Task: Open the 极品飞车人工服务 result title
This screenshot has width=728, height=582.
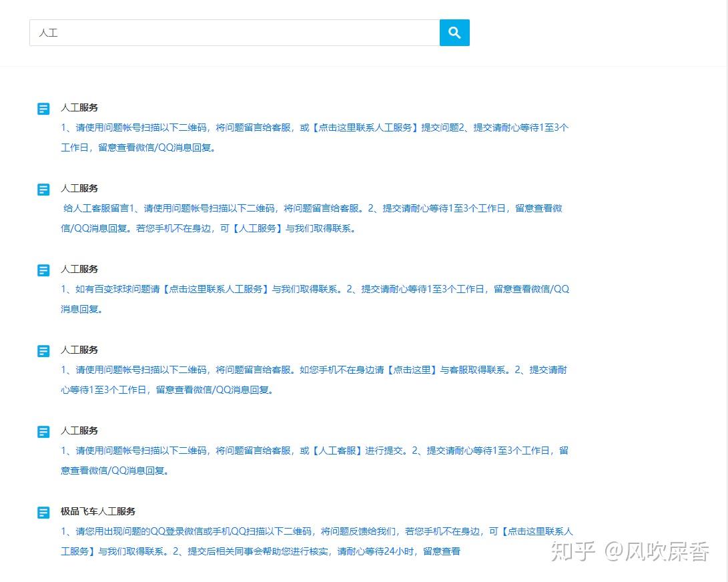Action: tap(98, 512)
